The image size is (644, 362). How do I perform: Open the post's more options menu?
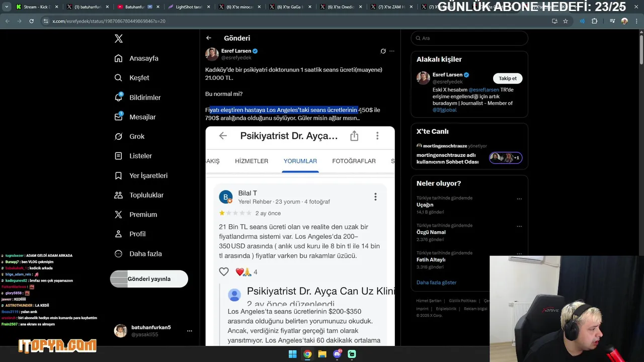click(x=392, y=51)
